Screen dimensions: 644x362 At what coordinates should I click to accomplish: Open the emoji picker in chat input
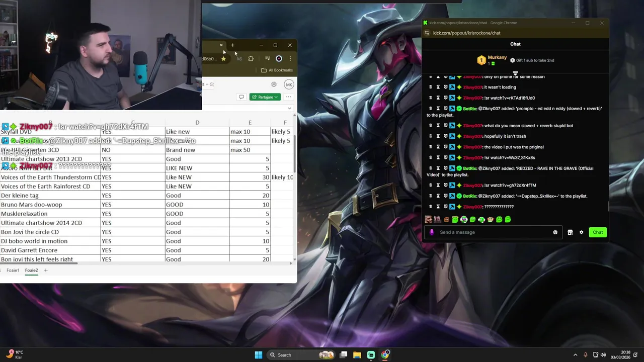[555, 232]
